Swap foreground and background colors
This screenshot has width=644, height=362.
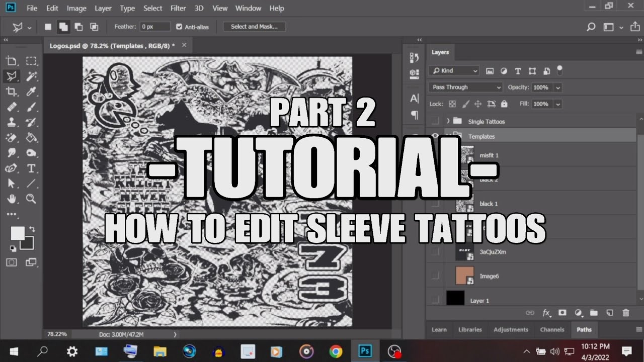pyautogui.click(x=32, y=229)
